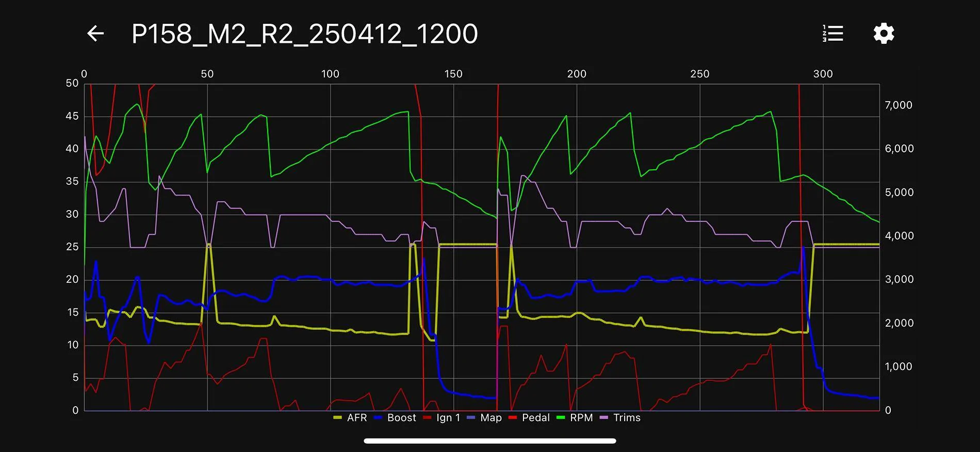Toggle the AFR series in the legend
This screenshot has height=452, width=980.
(x=350, y=417)
